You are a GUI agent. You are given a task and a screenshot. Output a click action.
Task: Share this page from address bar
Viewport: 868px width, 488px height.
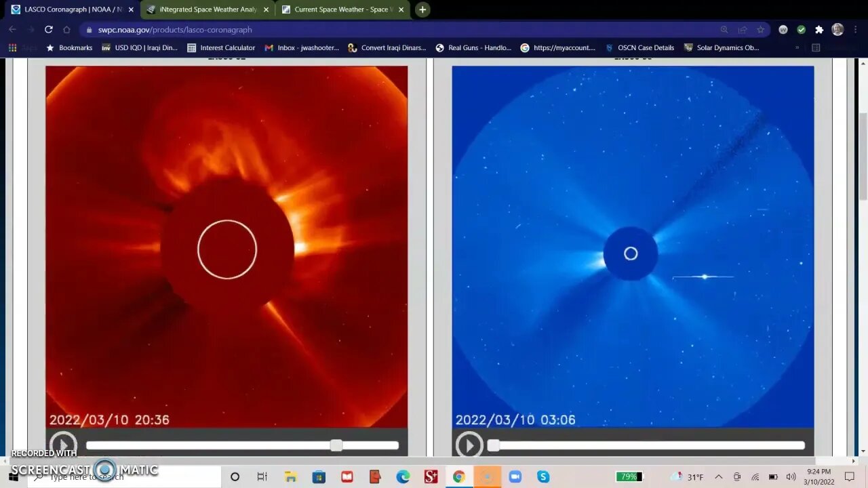point(743,30)
